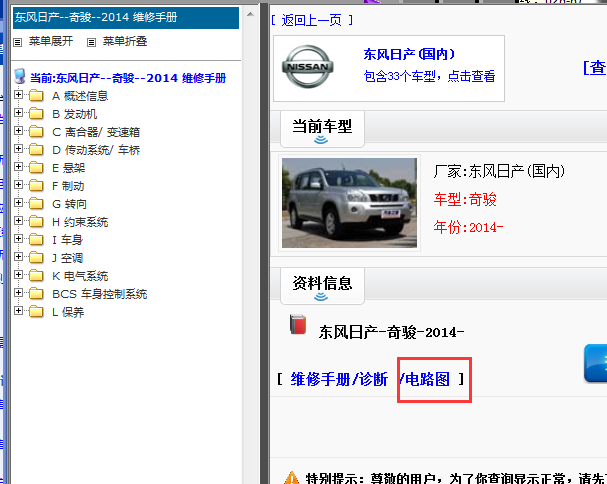The image size is (607, 484).
Task: Click the folder icon next to L 保养
Action: [36, 312]
